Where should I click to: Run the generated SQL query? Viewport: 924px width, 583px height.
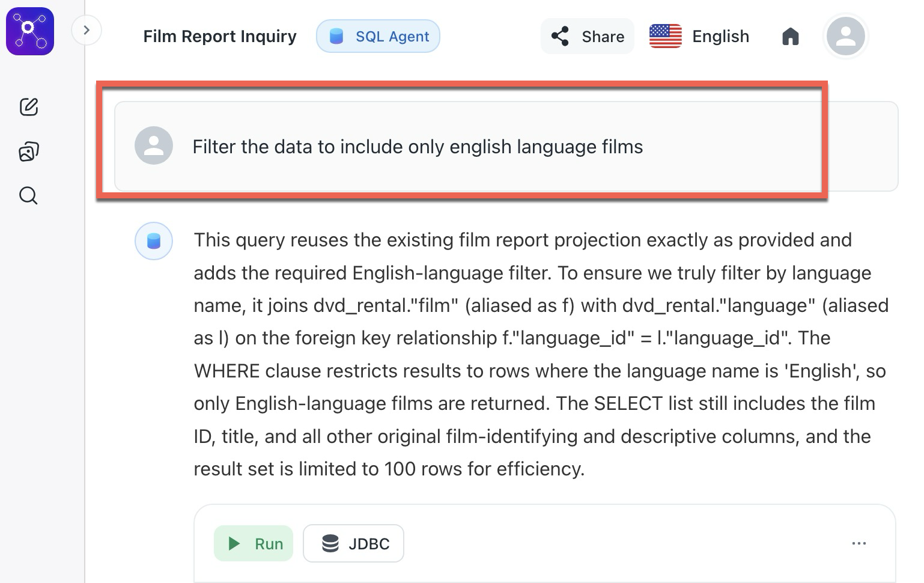(254, 544)
